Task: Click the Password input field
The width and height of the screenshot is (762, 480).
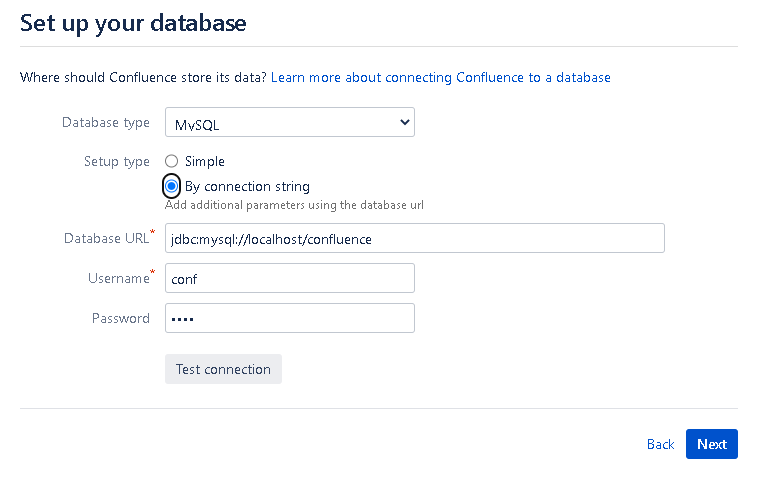Action: click(290, 318)
